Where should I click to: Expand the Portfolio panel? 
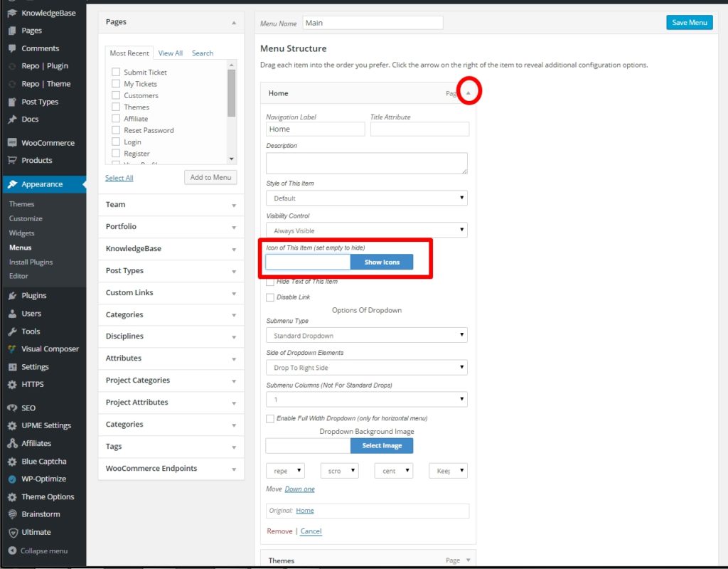click(x=170, y=227)
